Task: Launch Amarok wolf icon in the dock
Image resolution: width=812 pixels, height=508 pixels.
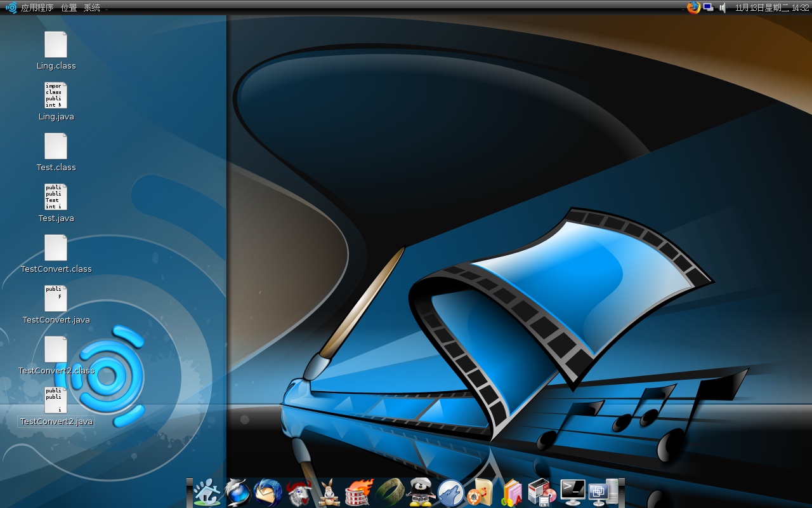Action: coord(451,492)
